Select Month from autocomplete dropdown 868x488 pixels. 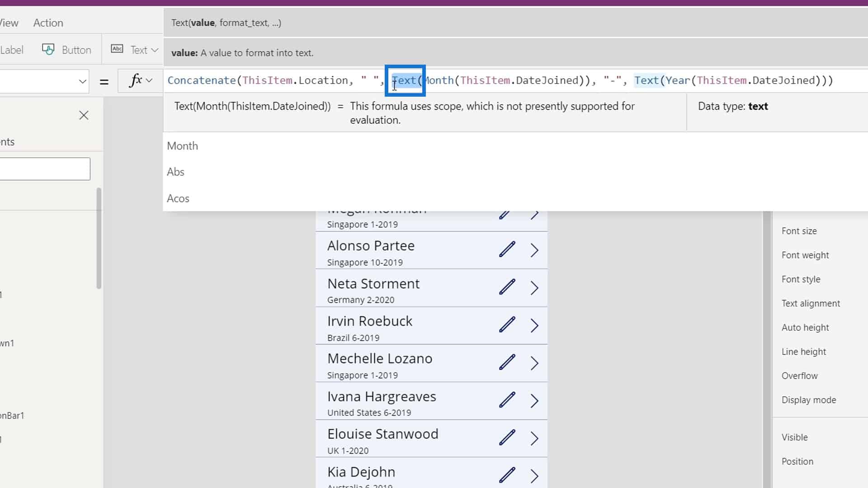coord(183,145)
